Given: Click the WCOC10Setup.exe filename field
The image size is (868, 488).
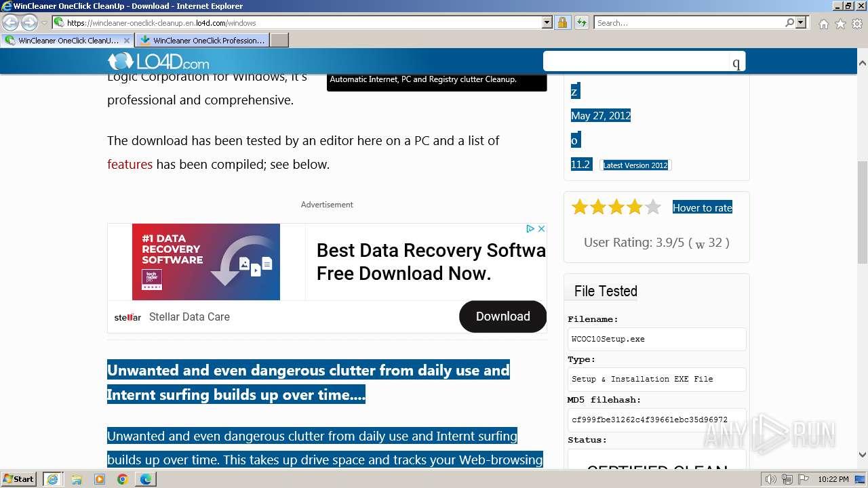Looking at the screenshot, I should [656, 339].
